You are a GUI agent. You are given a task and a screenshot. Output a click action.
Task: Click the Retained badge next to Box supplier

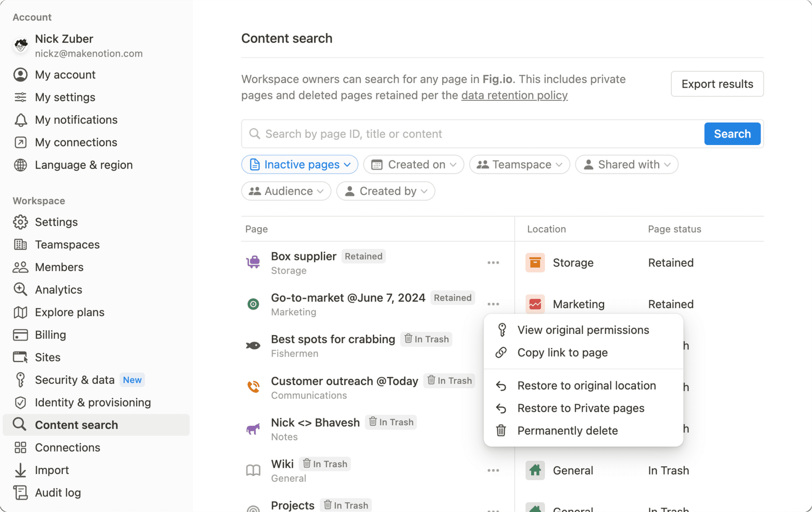tap(363, 256)
